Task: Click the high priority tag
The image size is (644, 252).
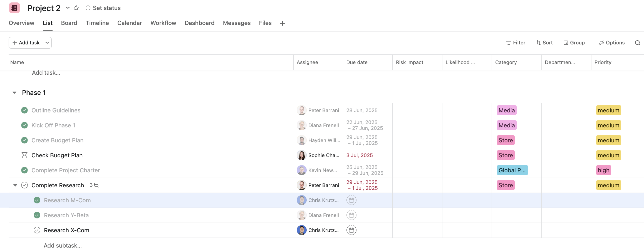Action: pyautogui.click(x=603, y=170)
